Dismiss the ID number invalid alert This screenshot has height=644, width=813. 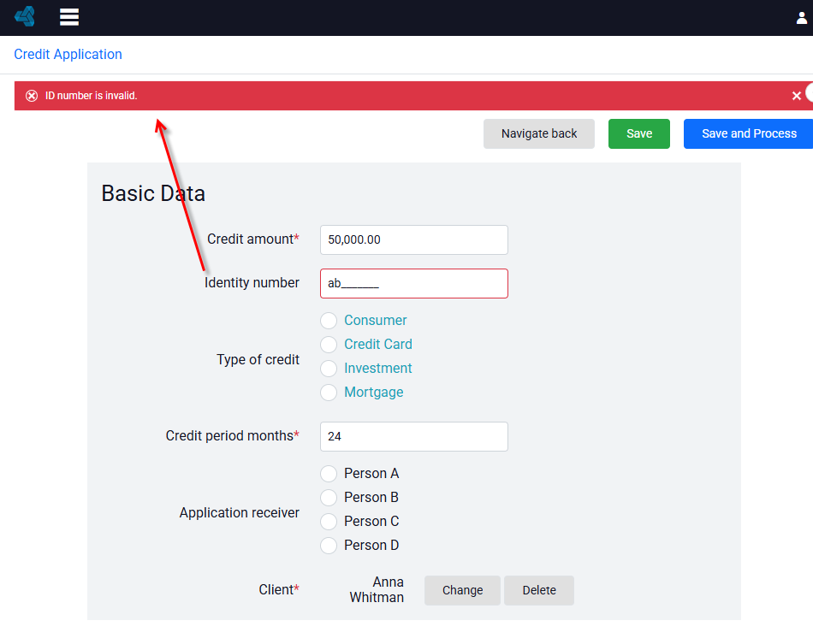797,96
